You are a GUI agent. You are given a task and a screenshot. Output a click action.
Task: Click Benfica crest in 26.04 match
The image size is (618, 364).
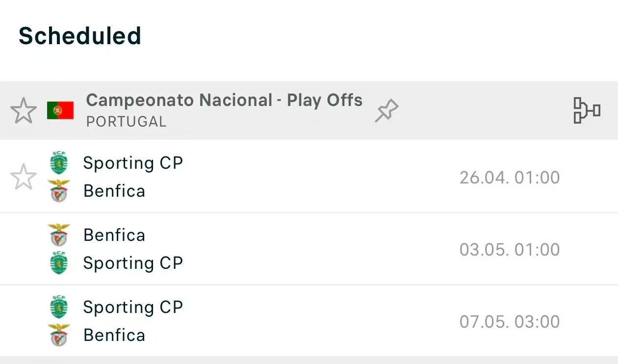click(x=59, y=191)
